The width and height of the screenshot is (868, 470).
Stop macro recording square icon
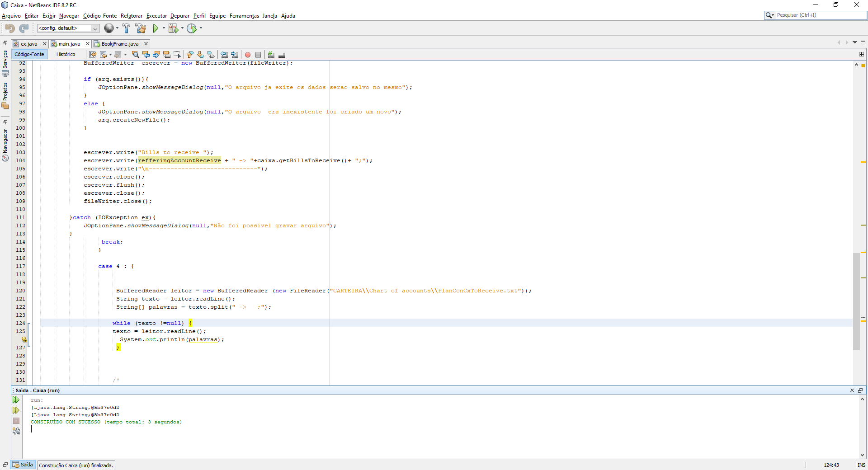pyautogui.click(x=258, y=55)
